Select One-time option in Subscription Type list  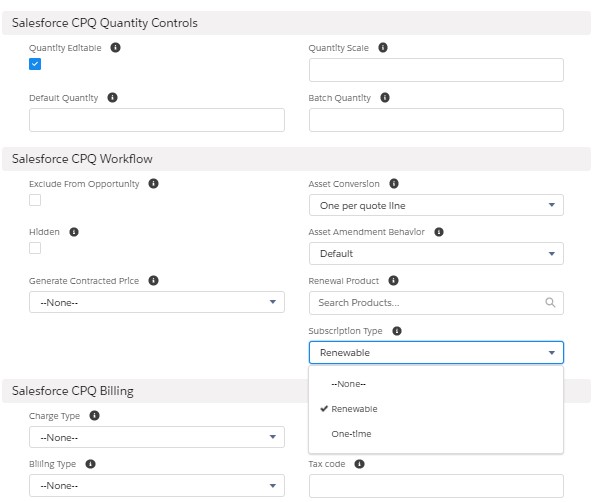pos(436,434)
